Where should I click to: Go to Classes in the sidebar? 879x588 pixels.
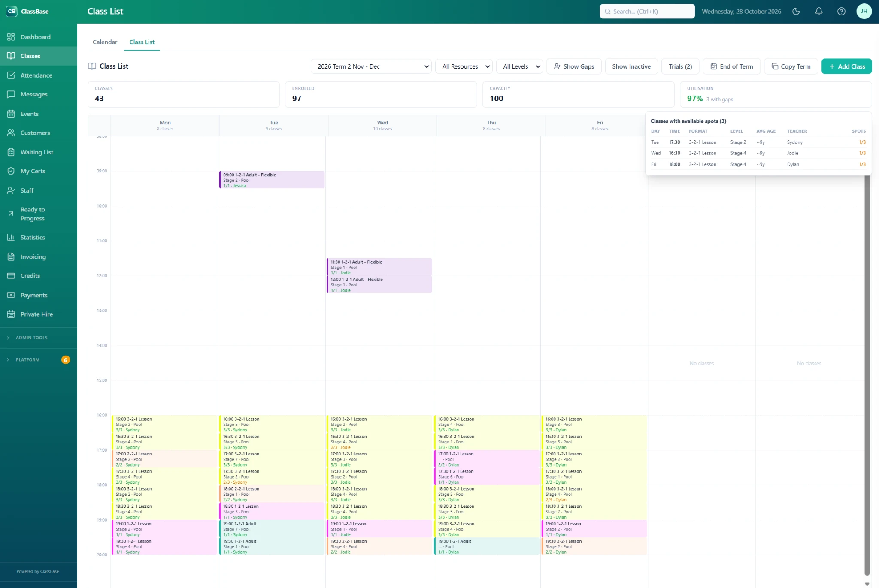coord(39,56)
